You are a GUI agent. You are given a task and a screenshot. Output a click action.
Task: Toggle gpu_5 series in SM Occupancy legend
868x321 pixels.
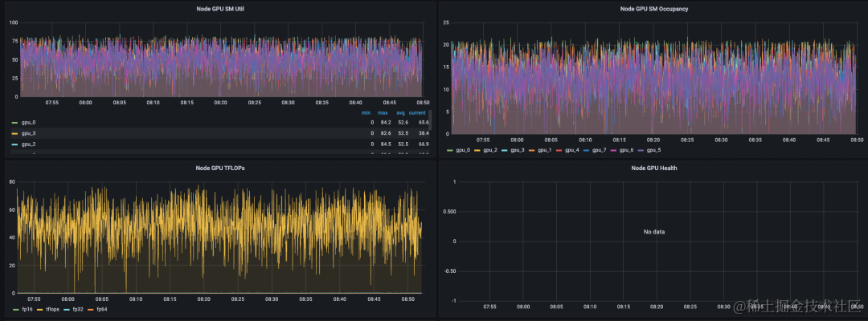tap(653, 150)
